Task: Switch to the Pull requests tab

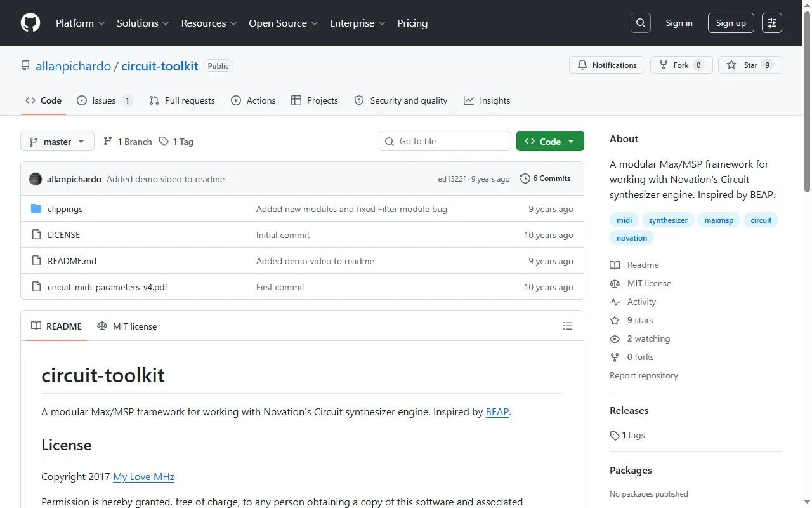Action: [x=182, y=100]
